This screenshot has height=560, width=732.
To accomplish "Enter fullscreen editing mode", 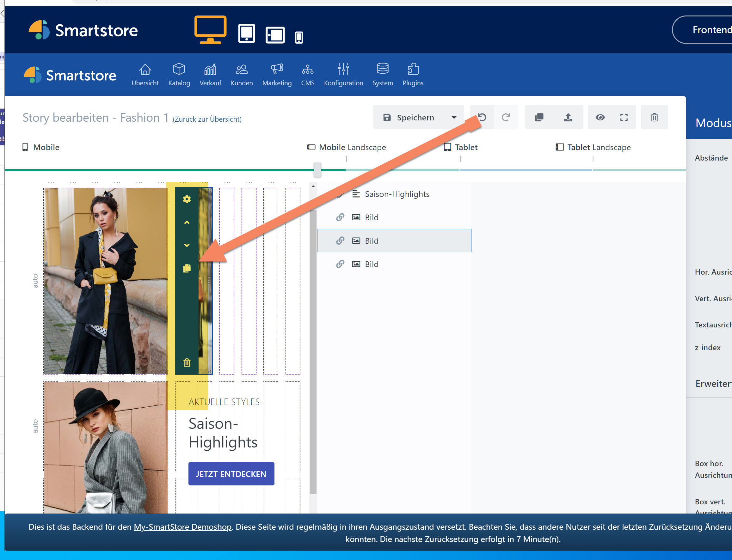I will (x=624, y=117).
